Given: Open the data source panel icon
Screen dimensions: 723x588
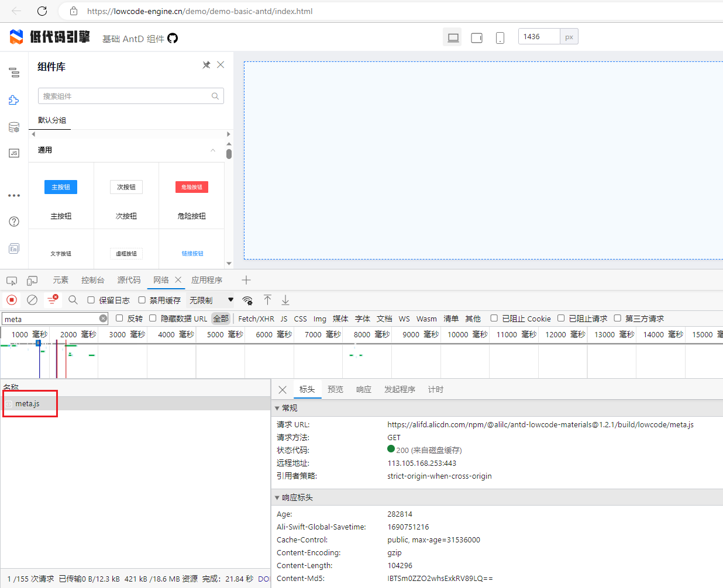Looking at the screenshot, I should [x=13, y=126].
